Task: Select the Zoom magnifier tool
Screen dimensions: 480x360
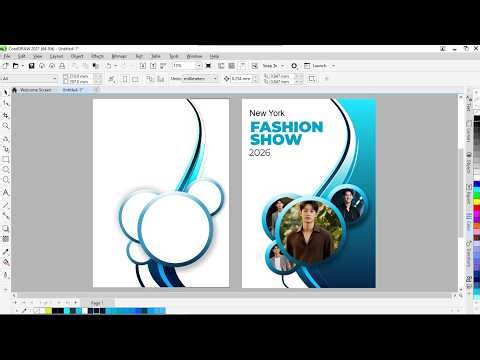Action: click(6, 126)
